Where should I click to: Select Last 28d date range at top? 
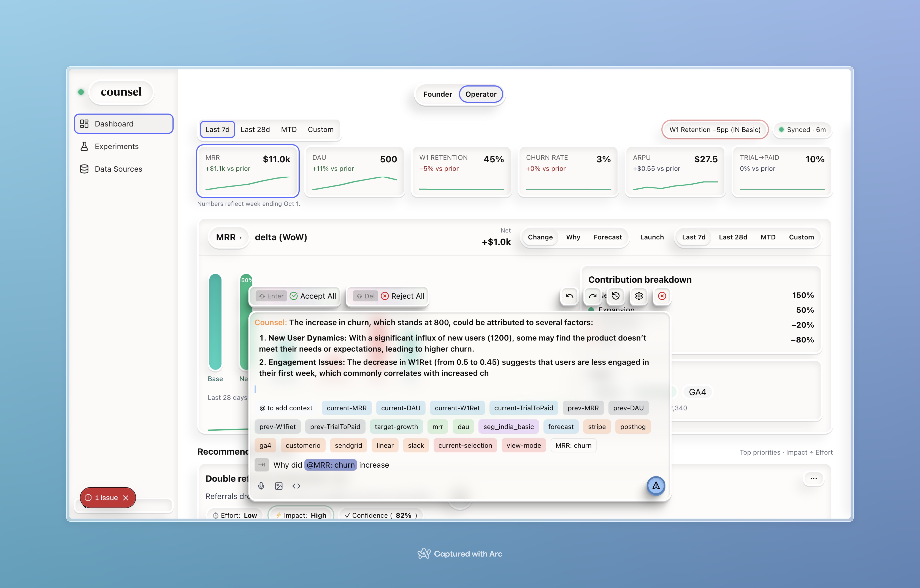click(x=255, y=129)
